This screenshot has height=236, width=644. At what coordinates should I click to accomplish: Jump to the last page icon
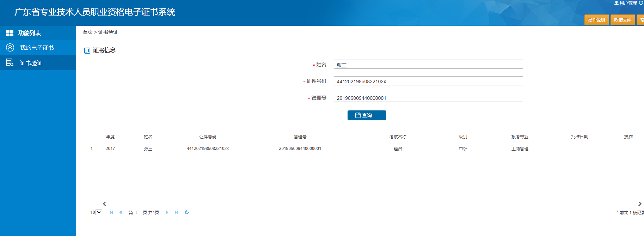pyautogui.click(x=176, y=212)
